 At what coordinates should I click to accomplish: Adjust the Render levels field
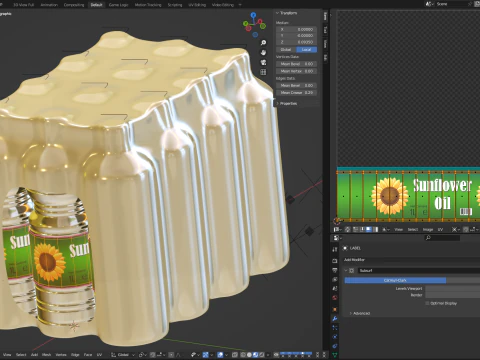(x=453, y=295)
